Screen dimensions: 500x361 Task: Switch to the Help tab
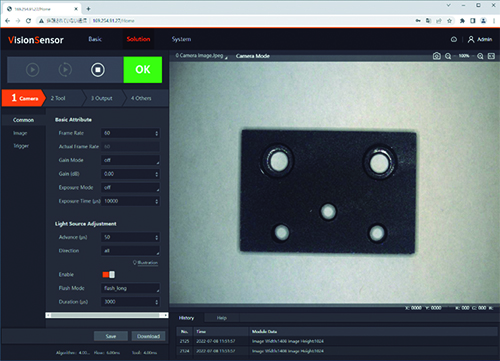point(222,318)
